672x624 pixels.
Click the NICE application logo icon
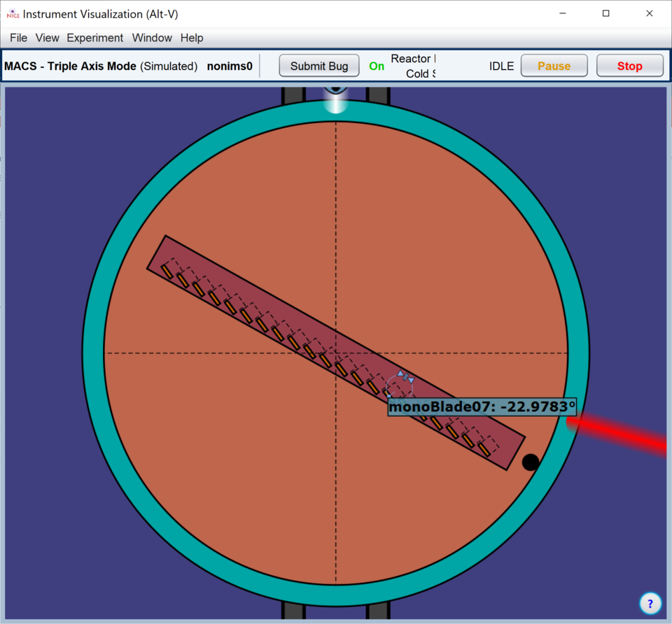tap(13, 13)
